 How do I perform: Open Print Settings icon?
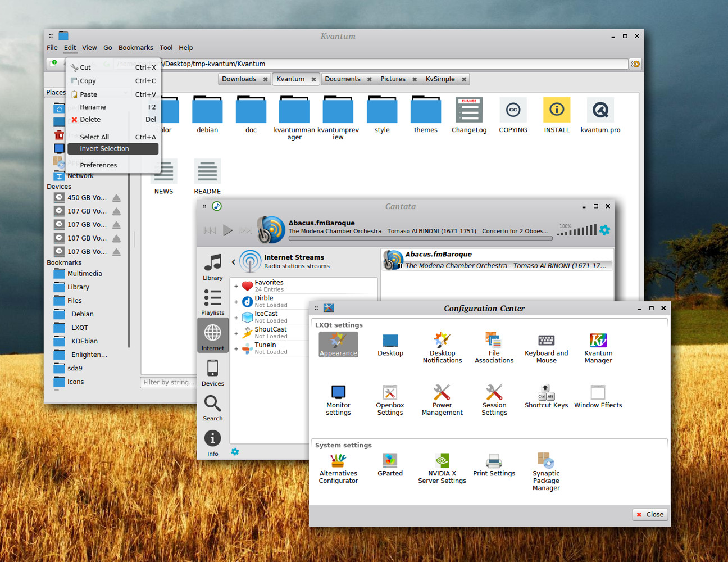(x=494, y=465)
